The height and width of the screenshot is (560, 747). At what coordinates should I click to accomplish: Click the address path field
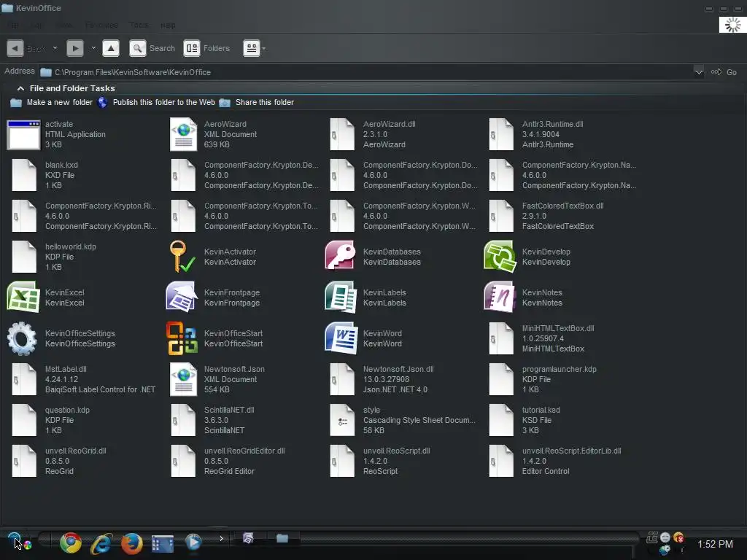366,72
